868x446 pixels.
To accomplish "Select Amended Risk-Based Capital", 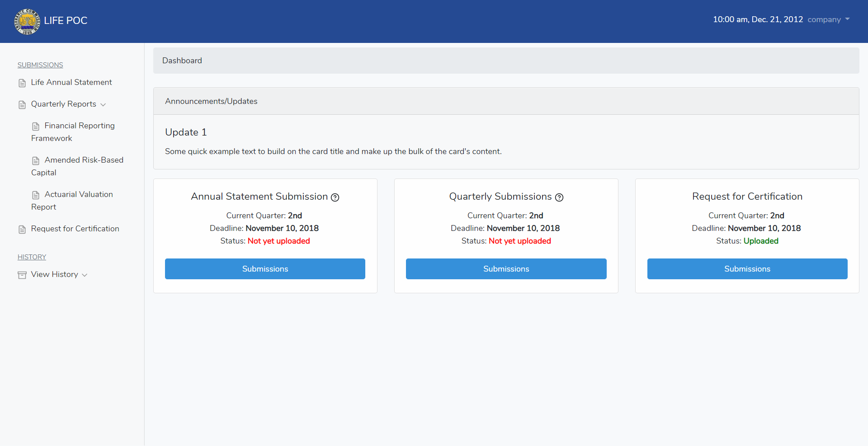I will 77,166.
